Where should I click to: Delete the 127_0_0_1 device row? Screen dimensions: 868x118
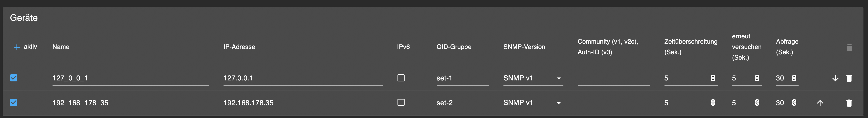click(x=849, y=78)
